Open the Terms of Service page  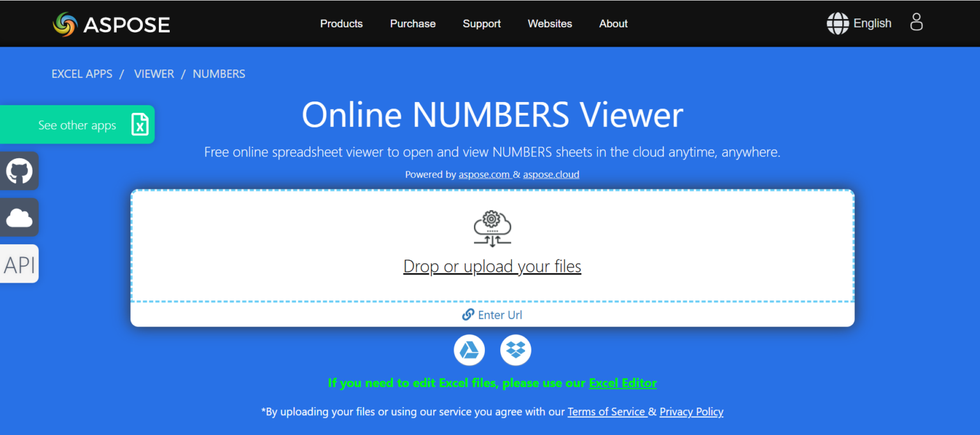607,411
